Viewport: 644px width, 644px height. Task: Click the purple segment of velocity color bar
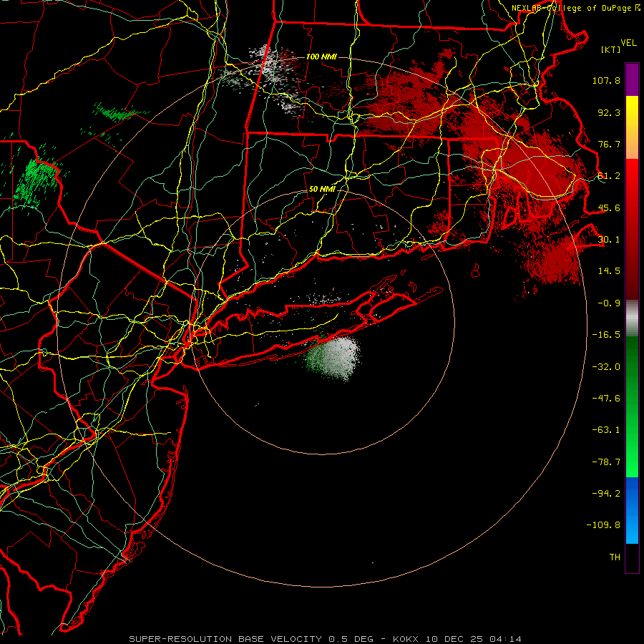[632, 80]
